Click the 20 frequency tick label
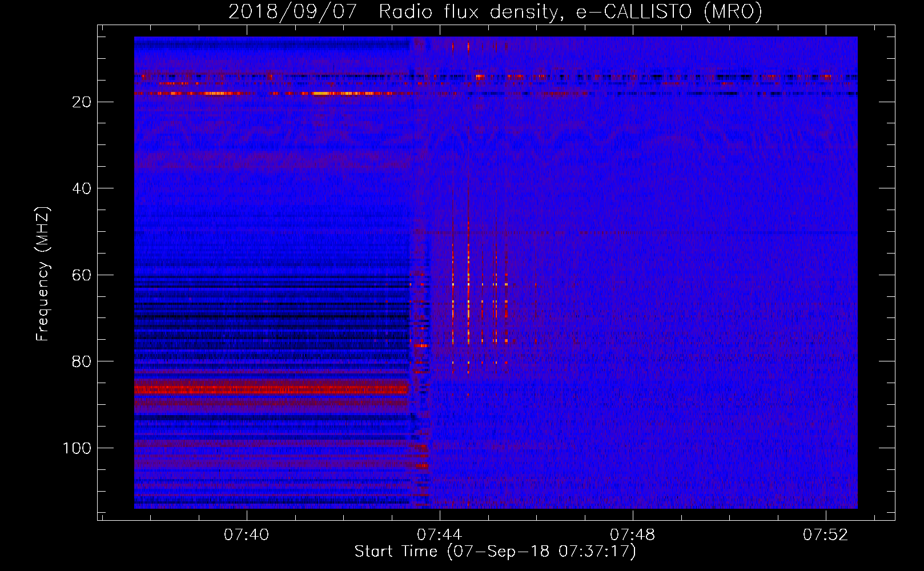924x571 pixels. [x=82, y=102]
